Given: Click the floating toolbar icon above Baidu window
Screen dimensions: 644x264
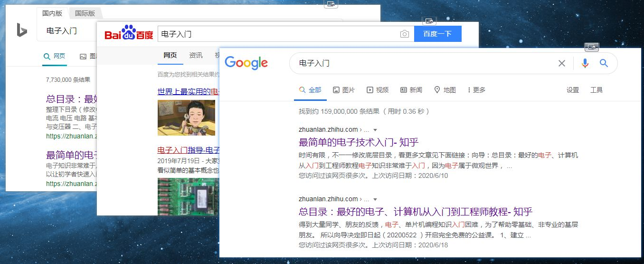Looking at the screenshot, I should [x=429, y=21].
